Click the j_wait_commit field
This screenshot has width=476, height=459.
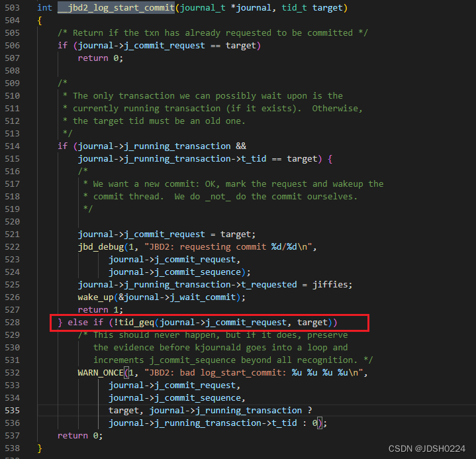(x=203, y=297)
